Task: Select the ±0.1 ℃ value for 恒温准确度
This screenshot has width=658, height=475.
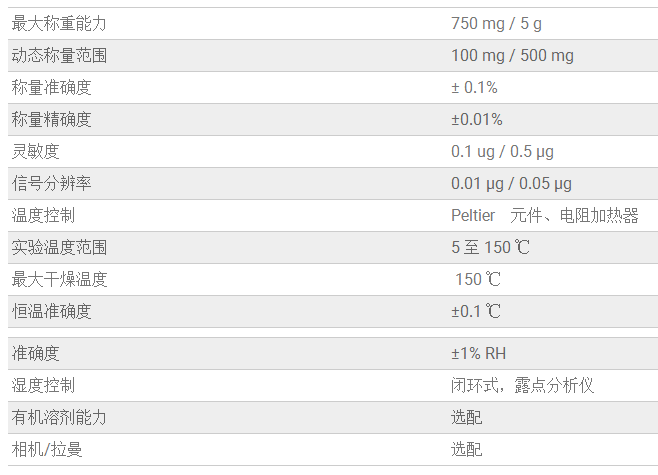Action: [x=476, y=311]
